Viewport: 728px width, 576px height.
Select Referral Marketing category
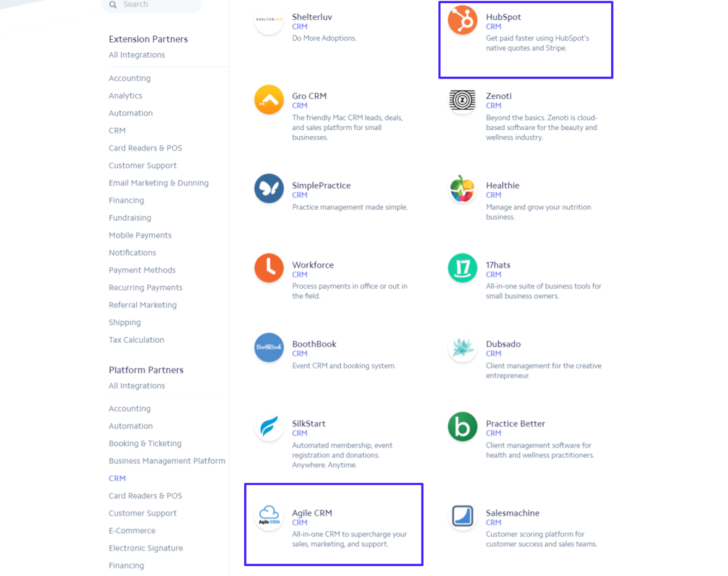tap(143, 305)
